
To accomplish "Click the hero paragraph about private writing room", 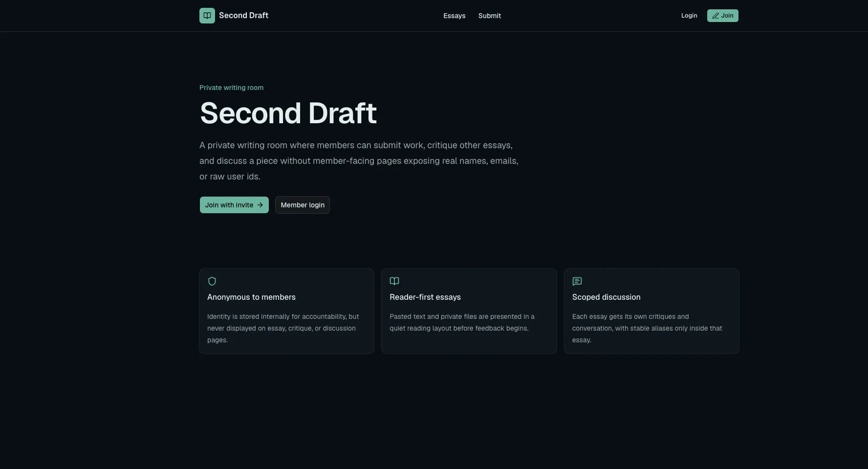I will tap(359, 161).
